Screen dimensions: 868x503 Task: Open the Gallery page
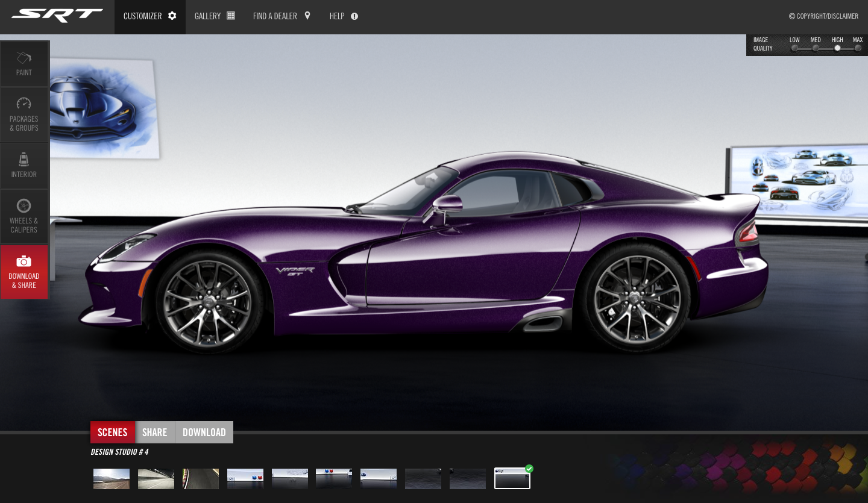pyautogui.click(x=215, y=16)
